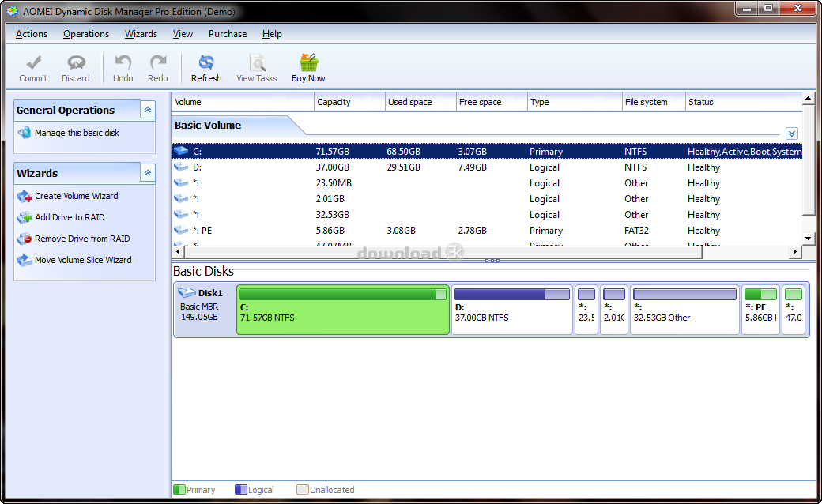Sort by Used space column header

(420, 102)
